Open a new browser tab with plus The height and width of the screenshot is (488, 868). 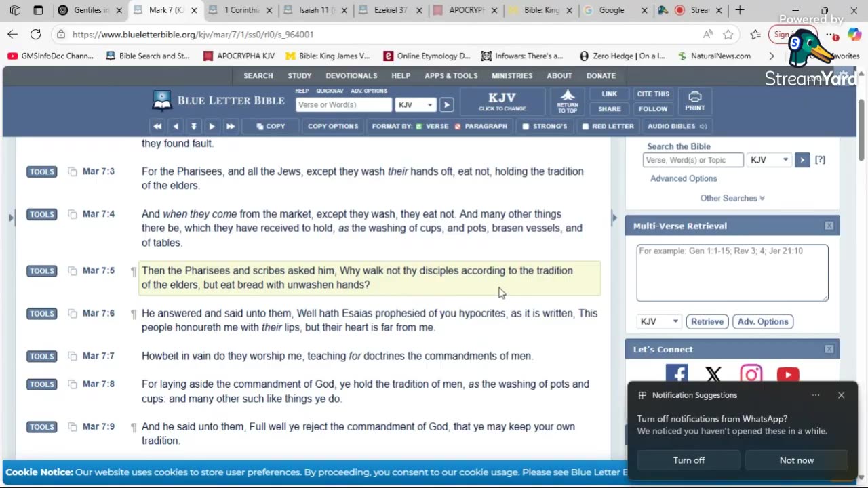click(x=740, y=10)
